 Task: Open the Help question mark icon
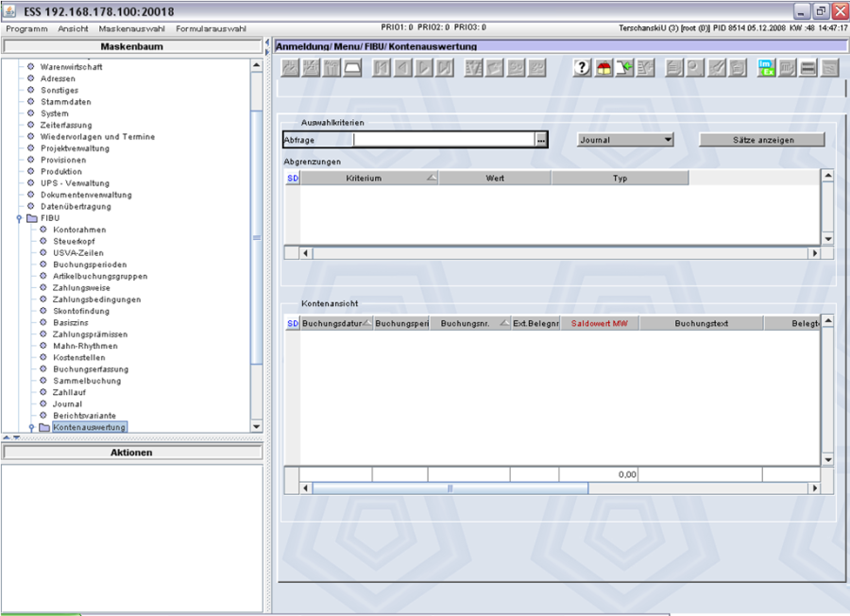point(582,68)
